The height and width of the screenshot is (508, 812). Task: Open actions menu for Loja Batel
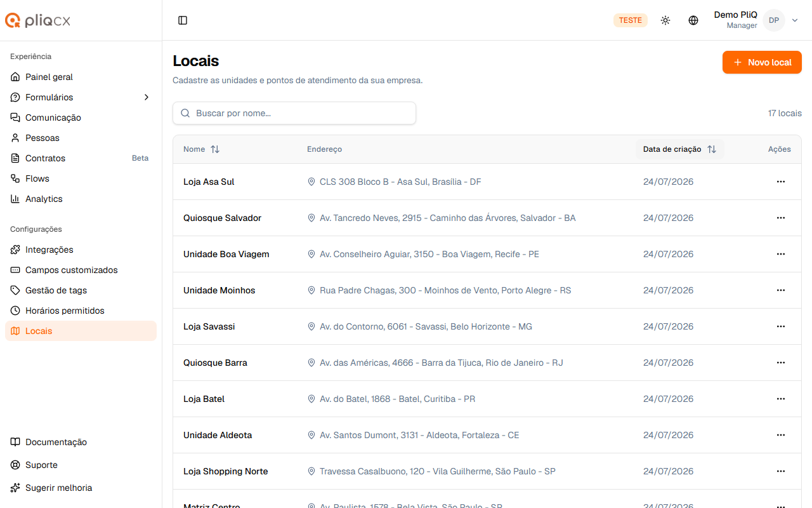[781, 399]
